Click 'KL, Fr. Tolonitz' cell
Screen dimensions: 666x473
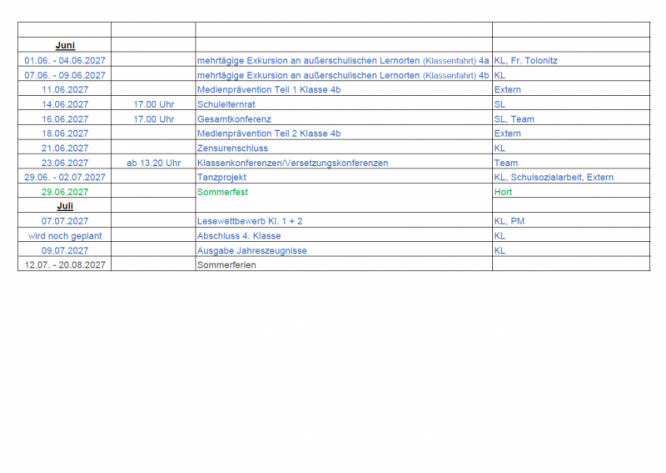(526, 60)
